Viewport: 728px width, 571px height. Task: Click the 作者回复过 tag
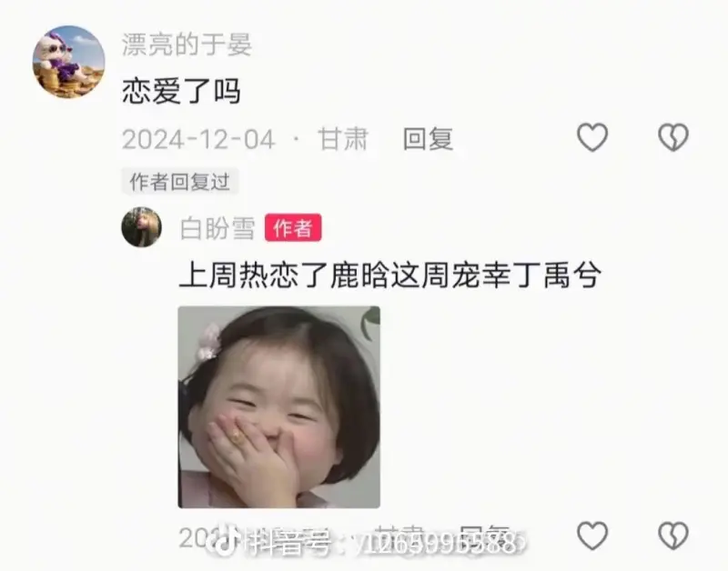tap(179, 181)
